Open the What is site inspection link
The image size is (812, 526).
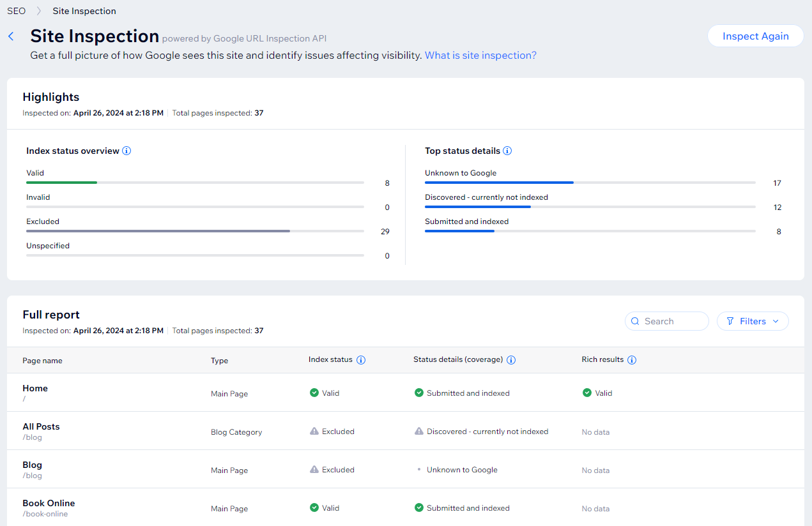point(480,56)
